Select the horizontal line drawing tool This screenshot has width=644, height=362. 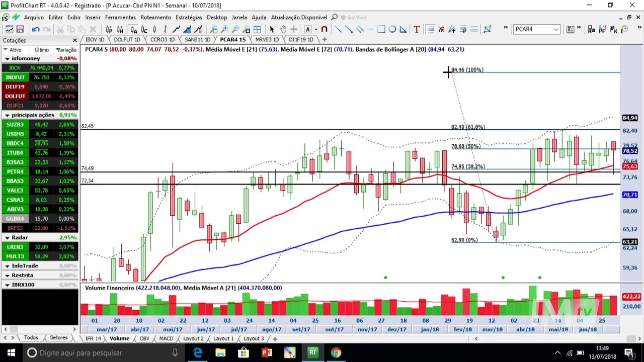[x=370, y=29]
